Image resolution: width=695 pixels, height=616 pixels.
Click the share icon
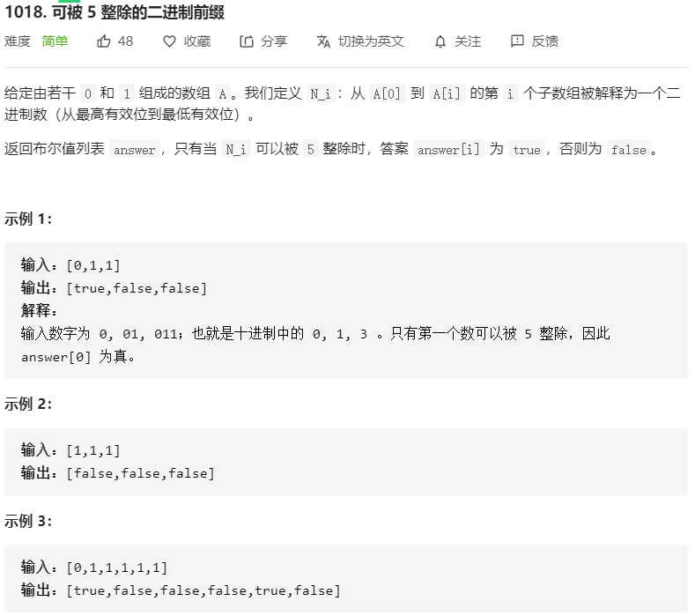[x=247, y=41]
